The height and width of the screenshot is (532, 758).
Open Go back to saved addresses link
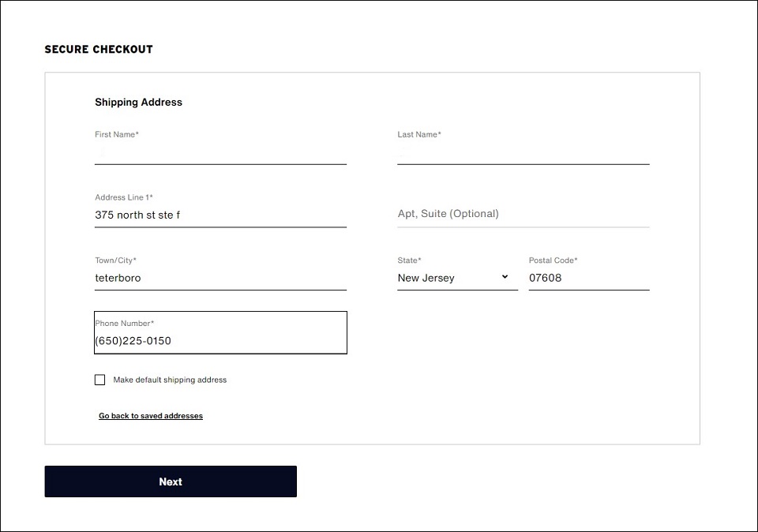(x=151, y=416)
